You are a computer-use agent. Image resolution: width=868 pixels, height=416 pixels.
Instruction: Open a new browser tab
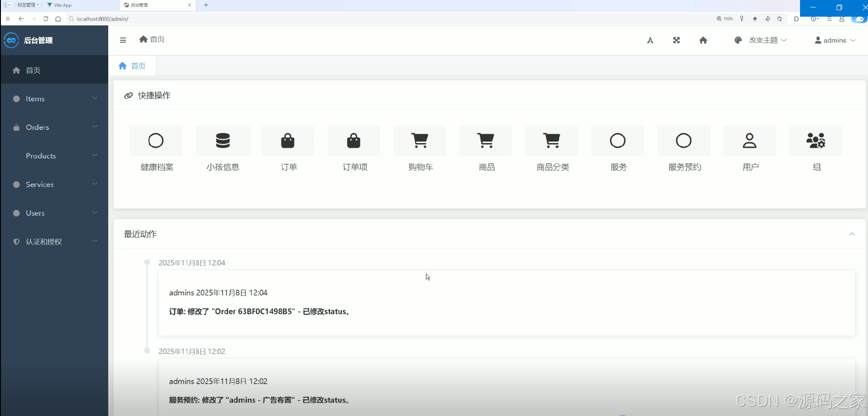click(206, 5)
